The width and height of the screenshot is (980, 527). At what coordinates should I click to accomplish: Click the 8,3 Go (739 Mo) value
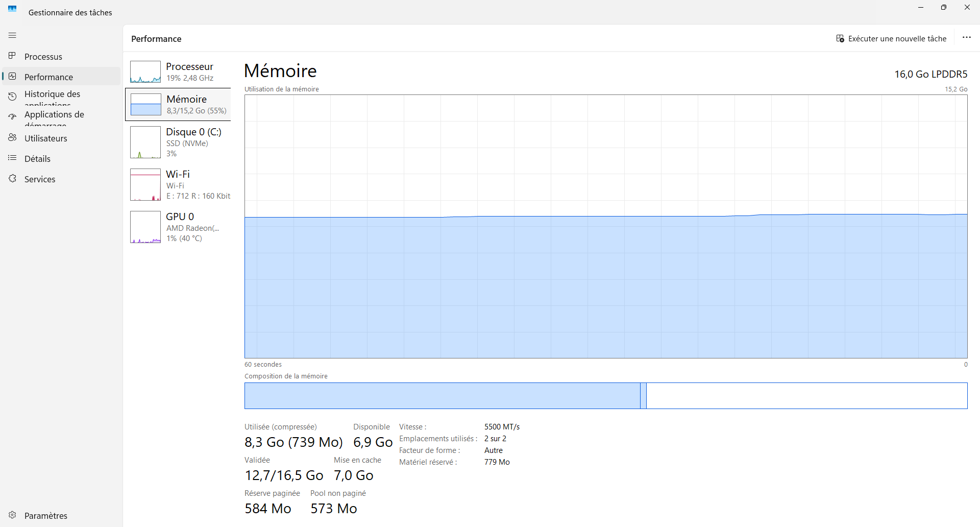[x=293, y=442]
